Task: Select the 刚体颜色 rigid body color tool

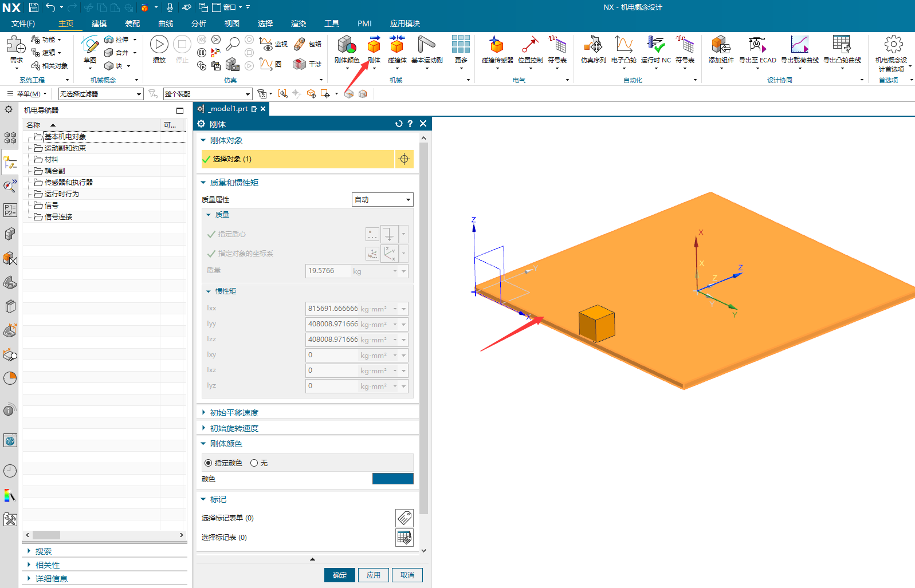Action: (347, 46)
